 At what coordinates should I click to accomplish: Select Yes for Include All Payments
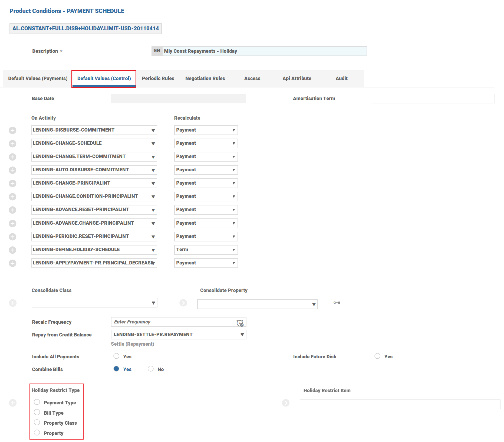click(x=116, y=356)
